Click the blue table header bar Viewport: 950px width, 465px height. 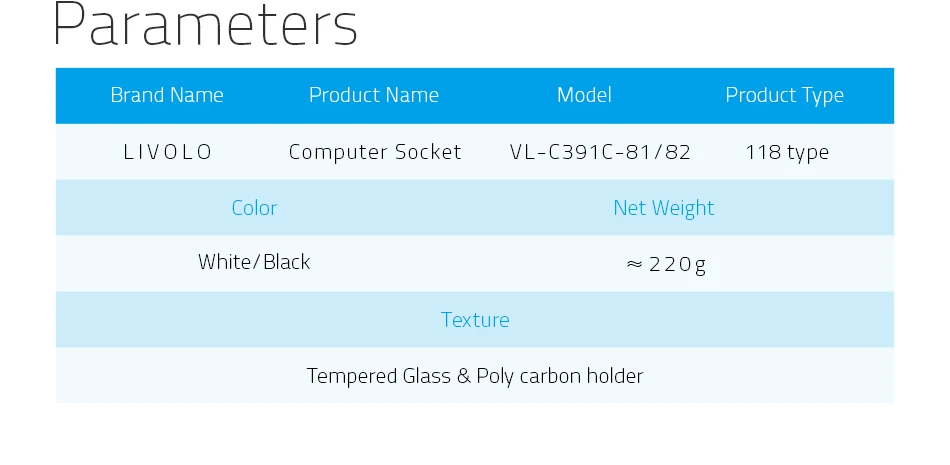pyautogui.click(x=475, y=96)
